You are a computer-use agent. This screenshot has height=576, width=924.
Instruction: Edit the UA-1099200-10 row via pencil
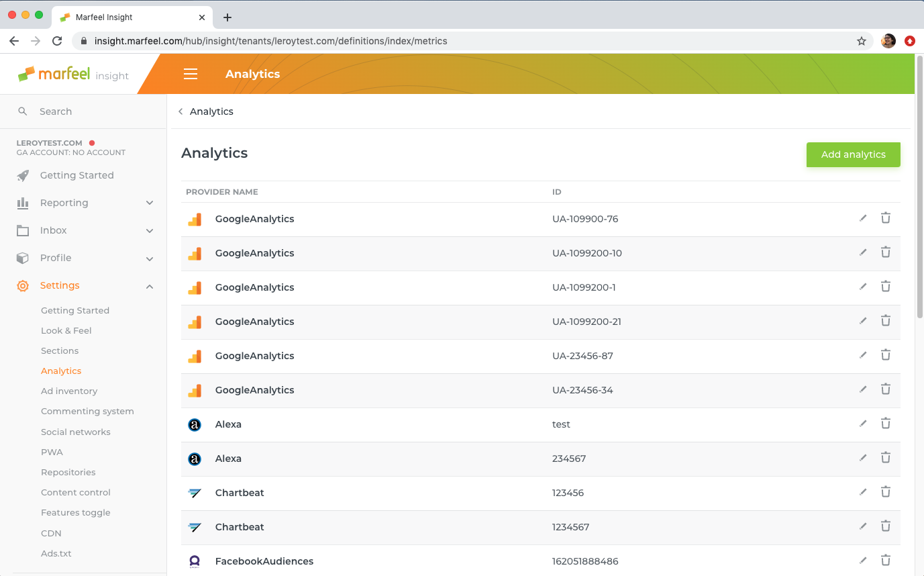click(x=863, y=252)
